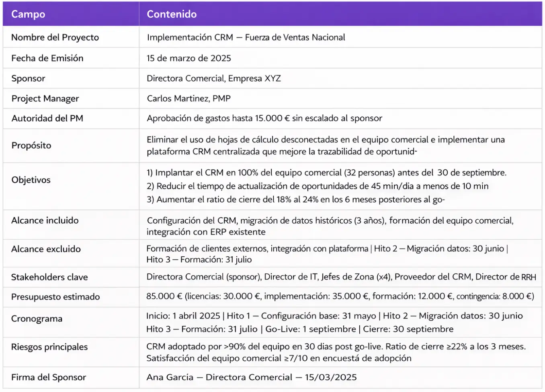Click the Campo column header
Screen dimensions: 545x392
click(28, 14)
